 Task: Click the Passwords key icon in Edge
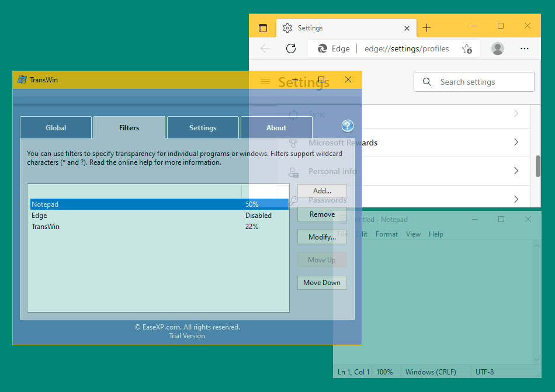293,200
